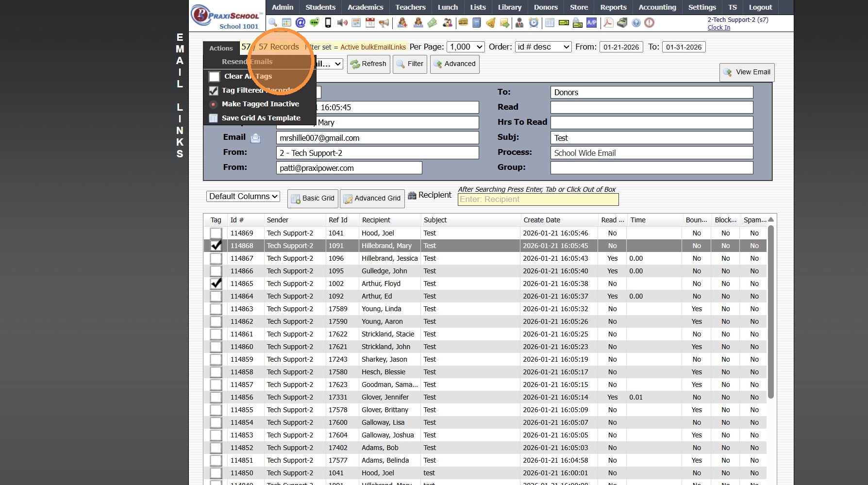Image resolution: width=868 pixels, height=485 pixels.
Task: Follow the Clock In link
Action: [718, 28]
